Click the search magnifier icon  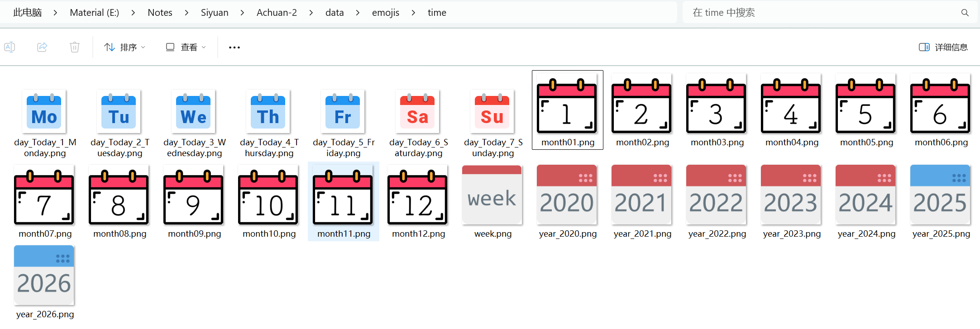click(x=965, y=13)
